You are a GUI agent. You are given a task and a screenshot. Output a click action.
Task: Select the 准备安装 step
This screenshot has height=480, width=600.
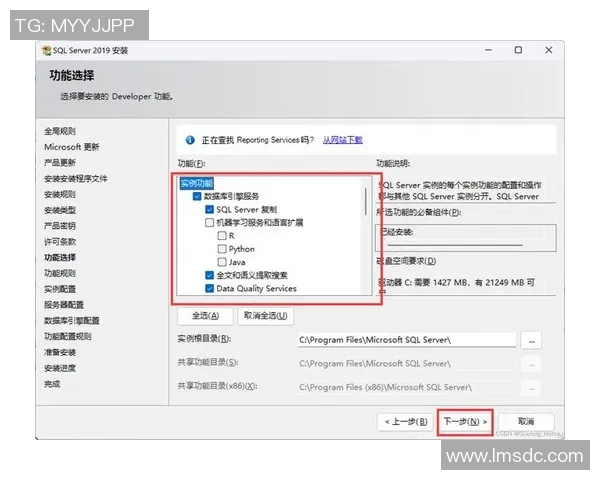coord(60,352)
